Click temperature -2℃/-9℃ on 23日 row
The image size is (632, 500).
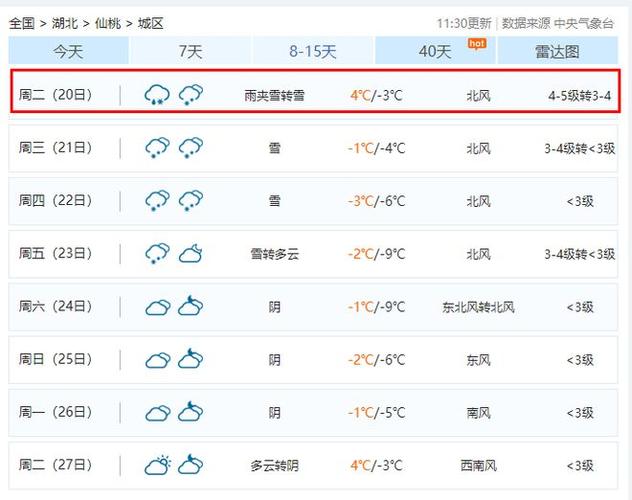pyautogui.click(x=376, y=254)
